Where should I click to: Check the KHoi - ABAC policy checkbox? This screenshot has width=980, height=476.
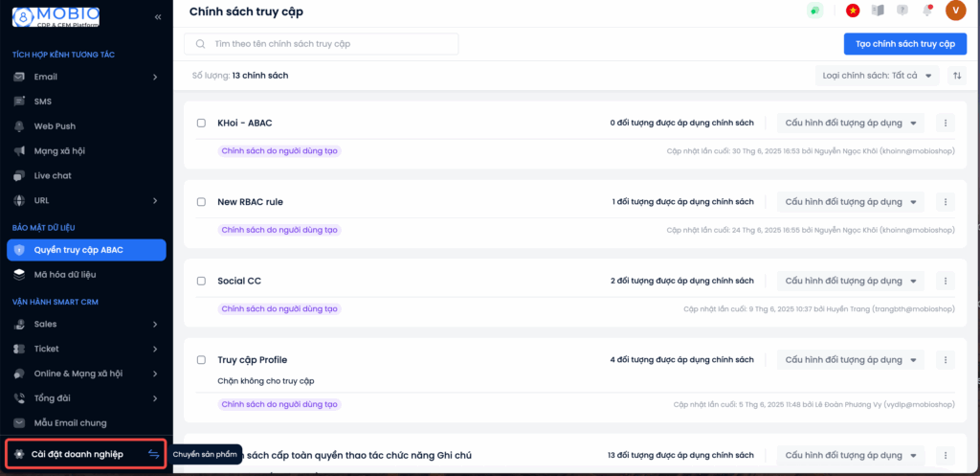tap(201, 123)
